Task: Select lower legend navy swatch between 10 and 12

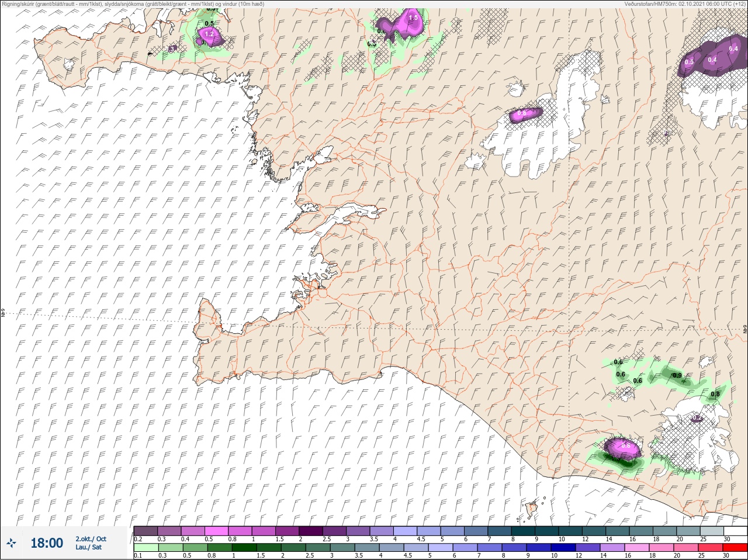Action: (563, 547)
